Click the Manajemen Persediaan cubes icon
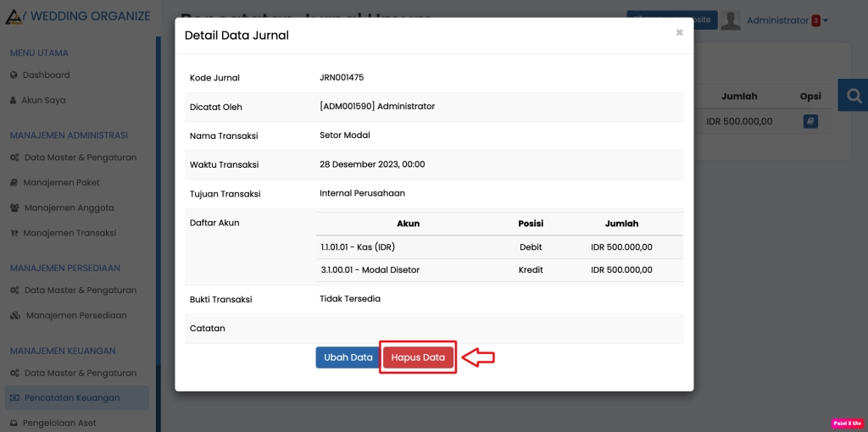This screenshot has height=432, width=868. pyautogui.click(x=15, y=316)
